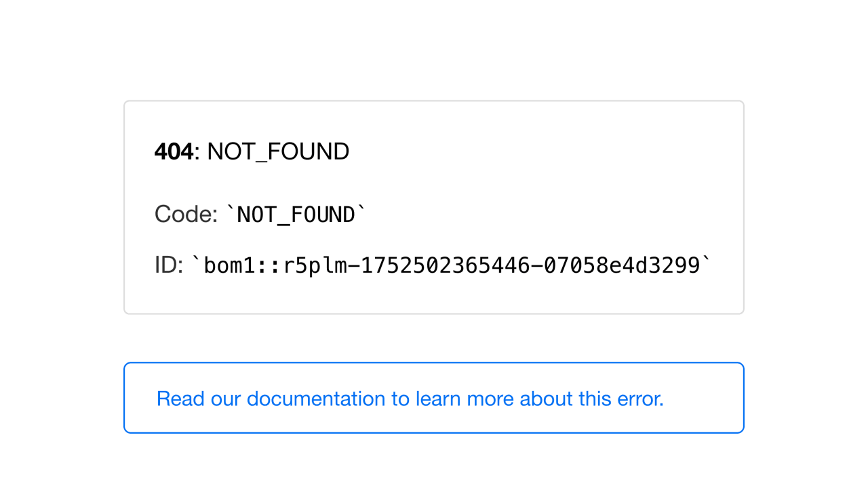Click the NOT_FOUND heading text after 404

tap(278, 151)
